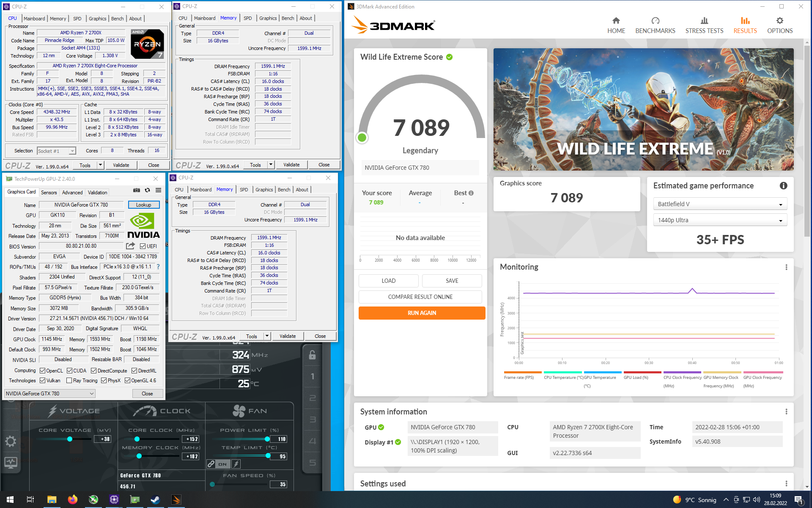Click Validate in the CPU-Z CPU window

pyautogui.click(x=121, y=165)
